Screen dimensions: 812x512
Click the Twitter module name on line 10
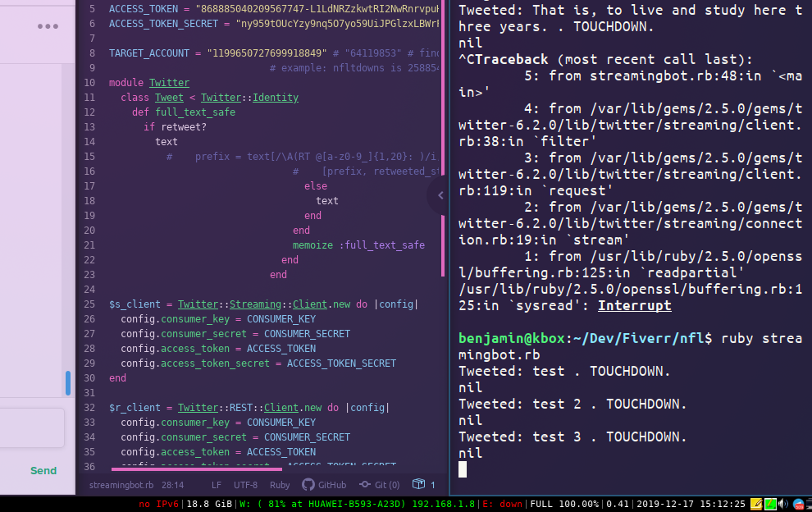tap(169, 82)
